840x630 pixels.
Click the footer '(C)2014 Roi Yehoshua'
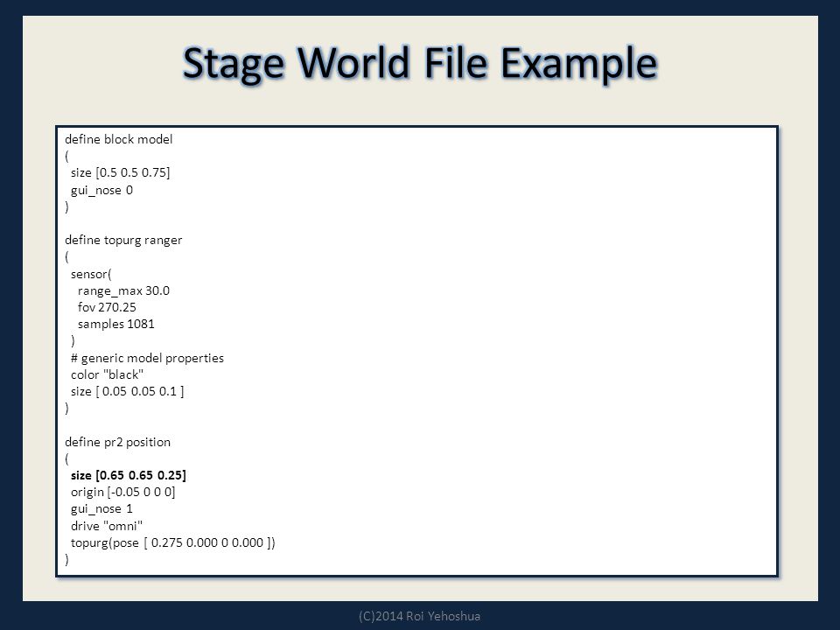tap(419, 616)
